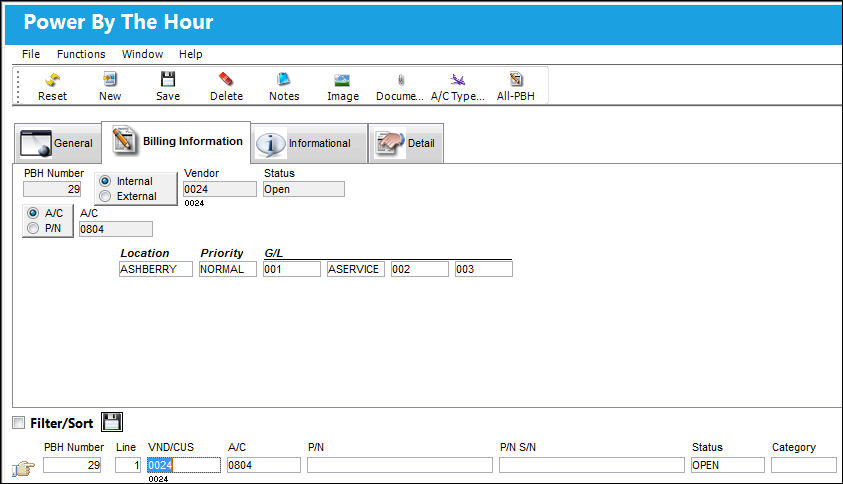843x484 pixels.
Task: Click the PBH Number field showing 29
Action: click(x=52, y=189)
